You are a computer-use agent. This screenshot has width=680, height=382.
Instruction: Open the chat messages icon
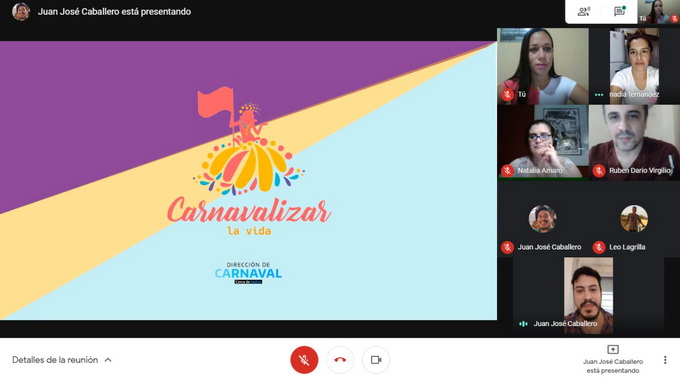point(619,12)
